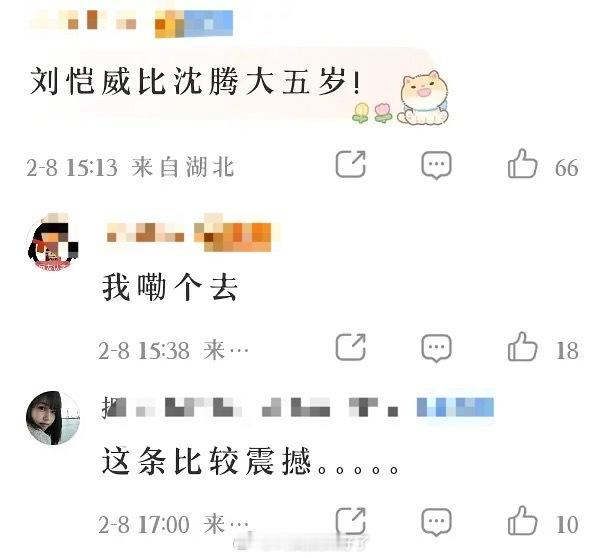Like the comment with 66 likes

(523, 164)
